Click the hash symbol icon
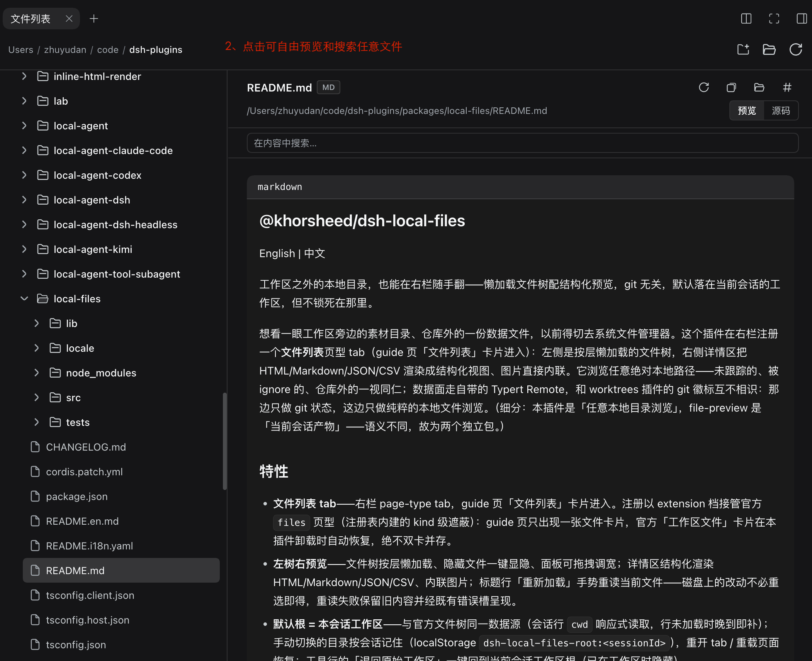 pos(787,87)
